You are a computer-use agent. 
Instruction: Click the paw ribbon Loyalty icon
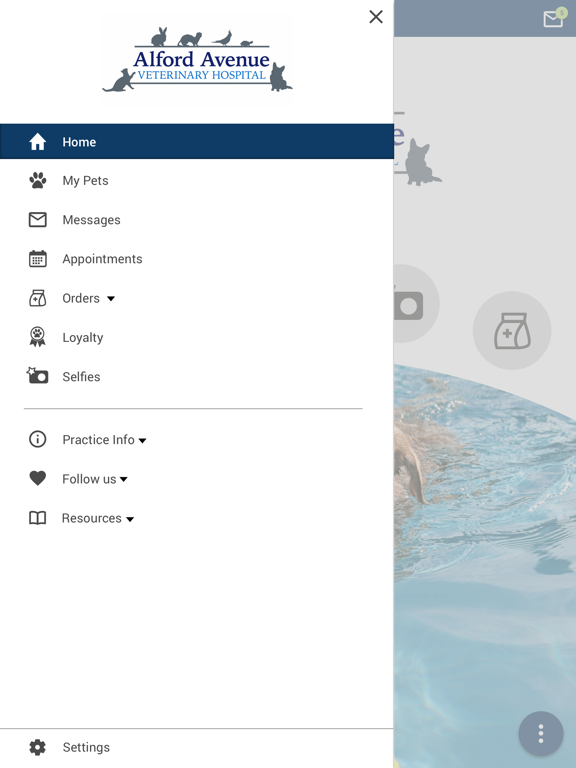point(38,337)
